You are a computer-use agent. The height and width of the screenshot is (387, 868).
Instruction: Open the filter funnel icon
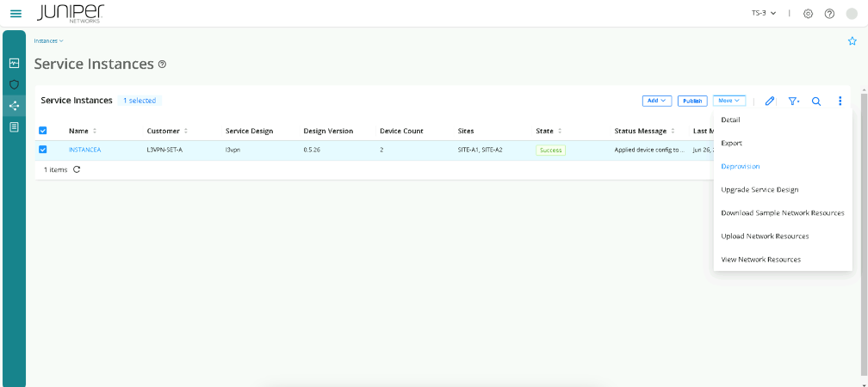[x=794, y=101]
